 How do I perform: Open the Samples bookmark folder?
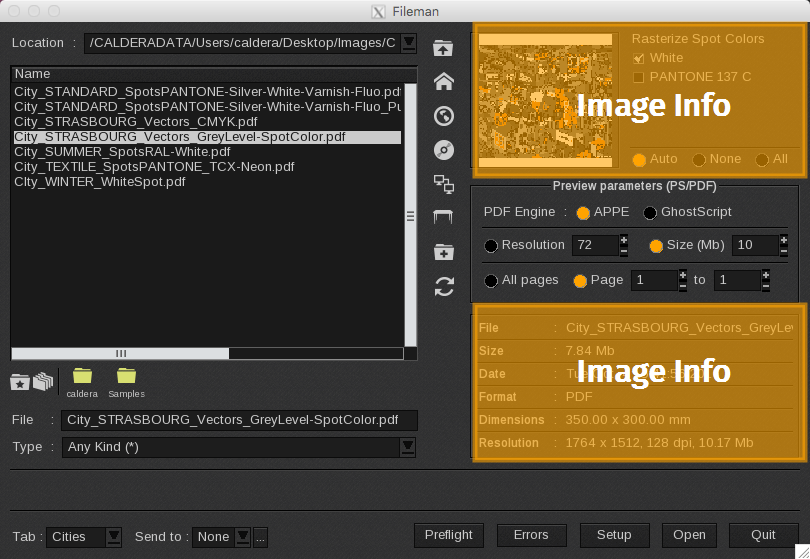click(126, 377)
